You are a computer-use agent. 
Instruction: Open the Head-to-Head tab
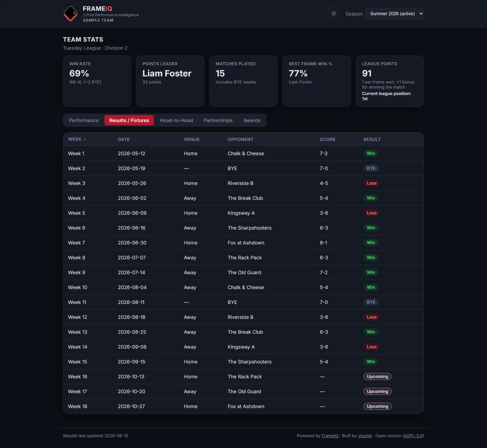point(176,120)
